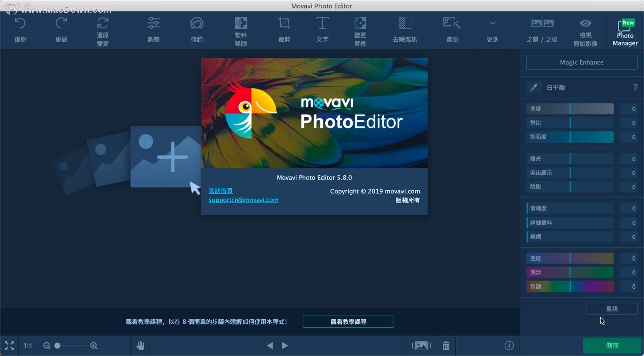
Task: Expand the More (更多) tools dropdown
Action: click(x=493, y=30)
